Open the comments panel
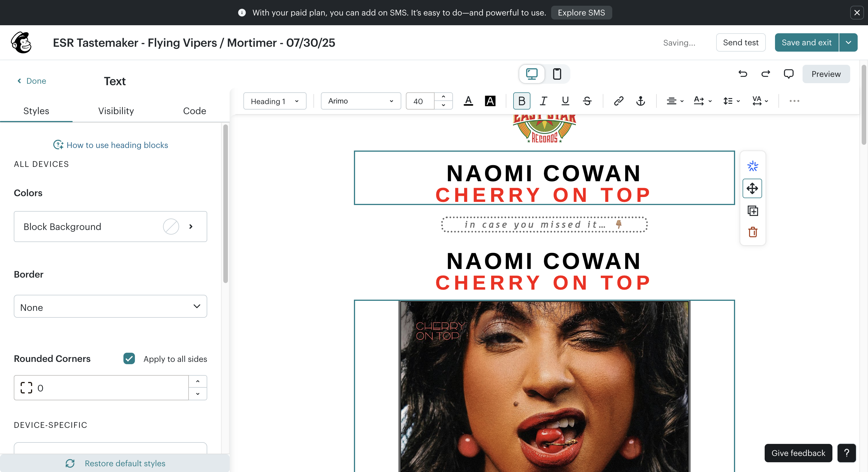The image size is (868, 472). [788, 74]
